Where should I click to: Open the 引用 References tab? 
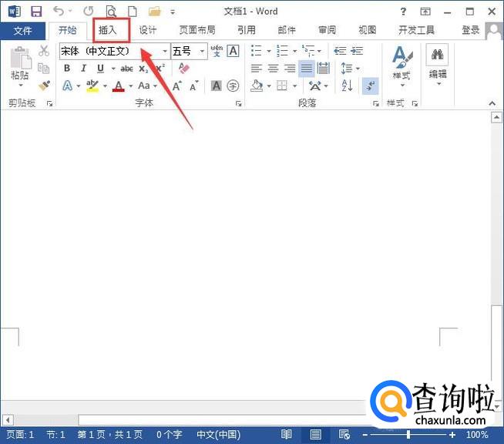[247, 31]
